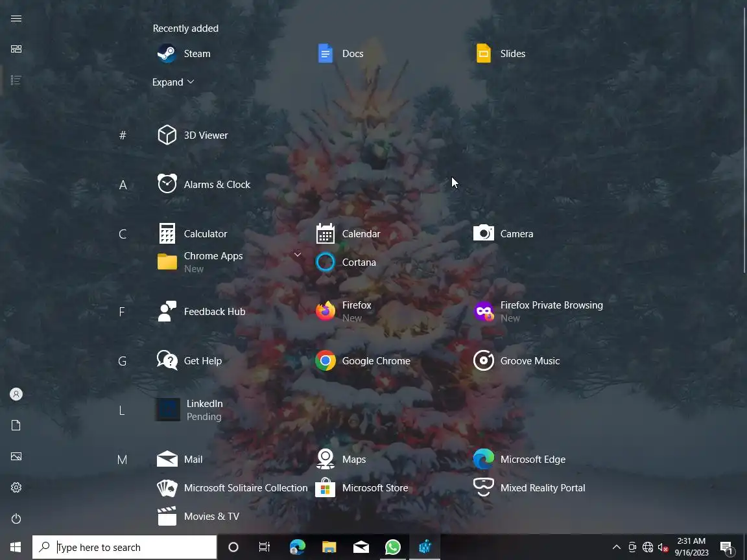Focus the taskbar search box
The width and height of the screenshot is (747, 560).
click(x=124, y=547)
